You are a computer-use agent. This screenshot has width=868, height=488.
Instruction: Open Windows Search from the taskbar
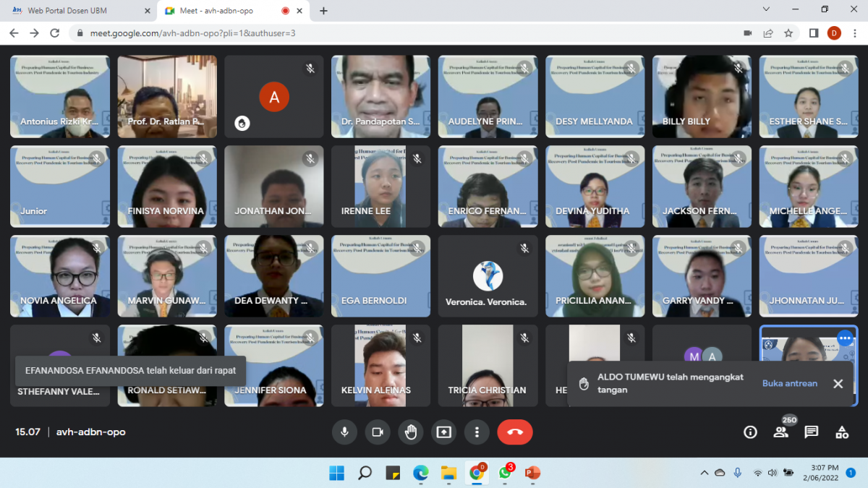coord(365,473)
